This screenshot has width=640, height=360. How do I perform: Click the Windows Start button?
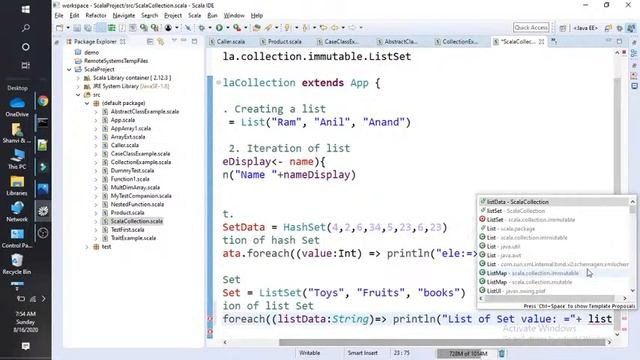coord(25,9)
